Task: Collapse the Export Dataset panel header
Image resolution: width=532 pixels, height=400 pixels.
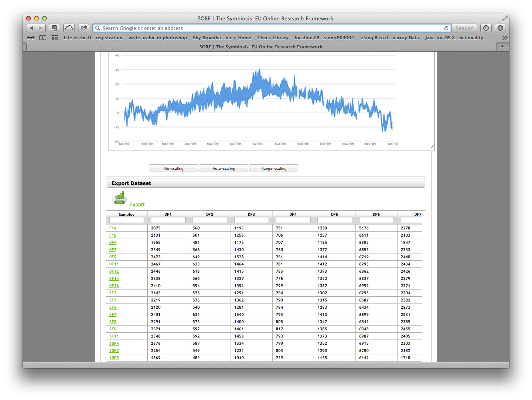Action: [x=266, y=183]
